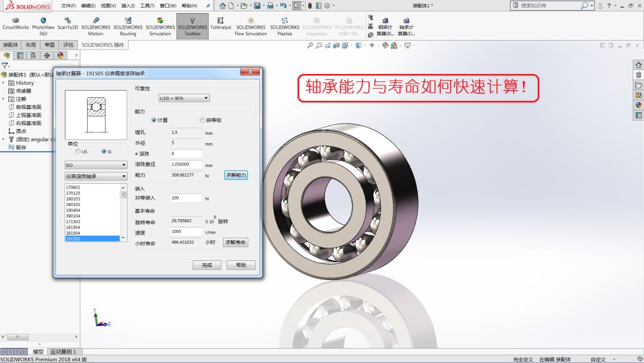Activate SOLIDWORKS Flow Simulation
644x363 pixels.
[250, 26]
